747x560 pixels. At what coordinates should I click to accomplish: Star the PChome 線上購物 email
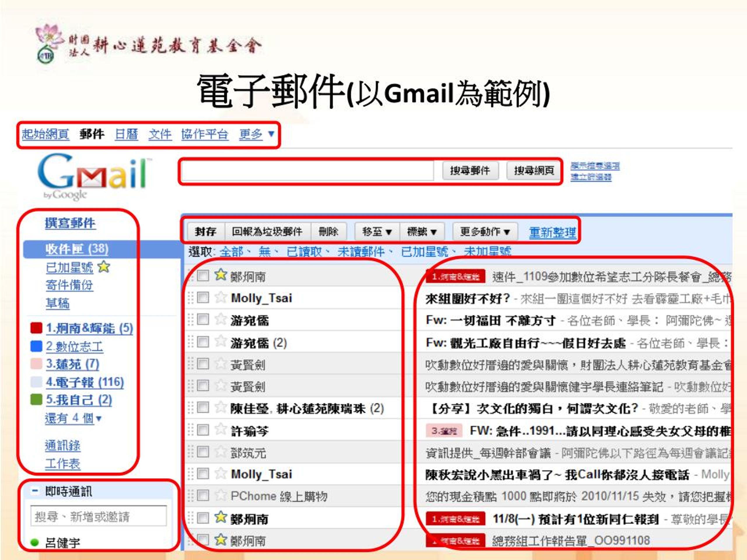pyautogui.click(x=221, y=495)
